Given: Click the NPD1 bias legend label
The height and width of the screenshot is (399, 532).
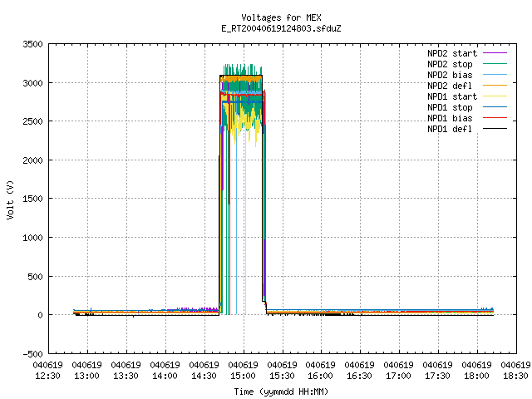Looking at the screenshot, I should pyautogui.click(x=450, y=118).
